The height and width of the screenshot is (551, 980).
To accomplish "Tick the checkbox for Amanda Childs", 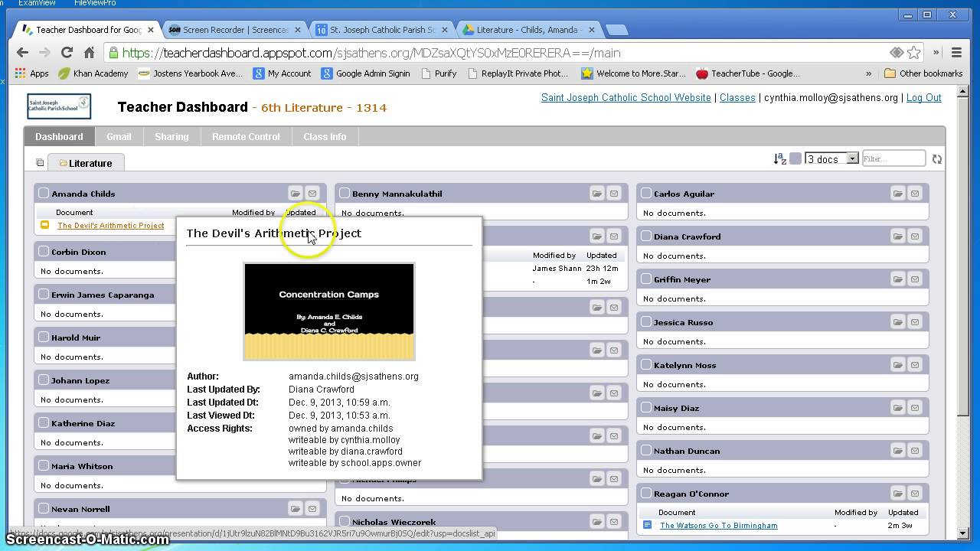I will (x=44, y=193).
